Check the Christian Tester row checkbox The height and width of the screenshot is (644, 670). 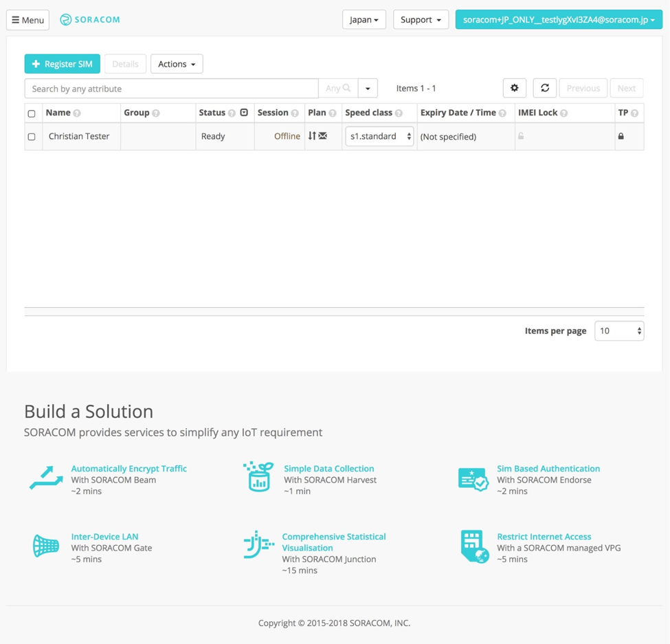pyautogui.click(x=32, y=137)
